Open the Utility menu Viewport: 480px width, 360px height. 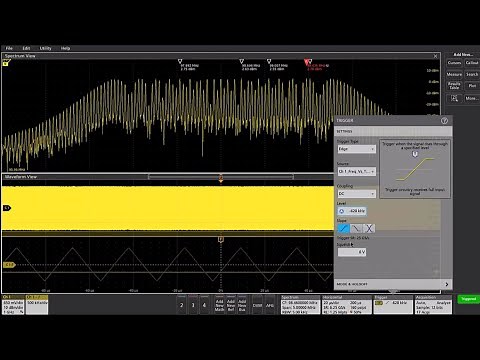46,48
